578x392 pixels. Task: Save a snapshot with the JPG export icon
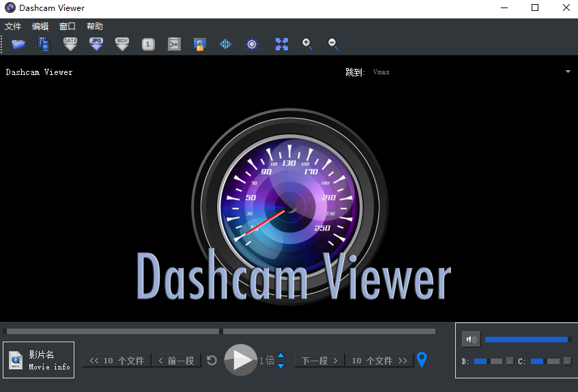tap(96, 44)
